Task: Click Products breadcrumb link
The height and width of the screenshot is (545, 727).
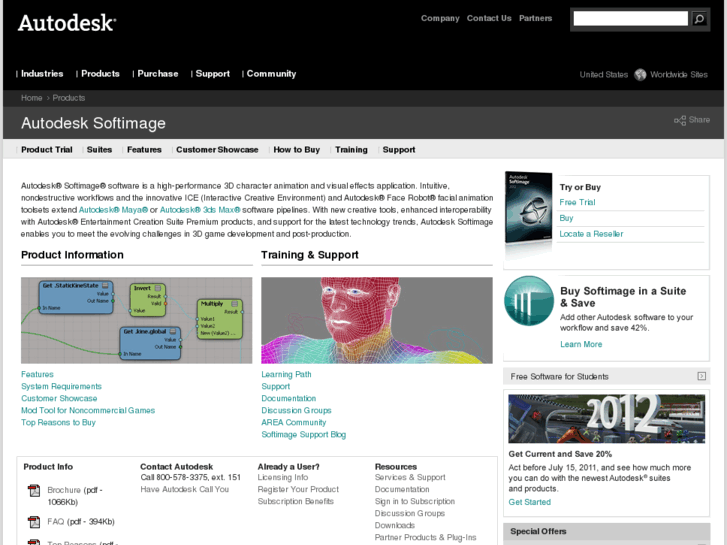Action: tap(69, 98)
